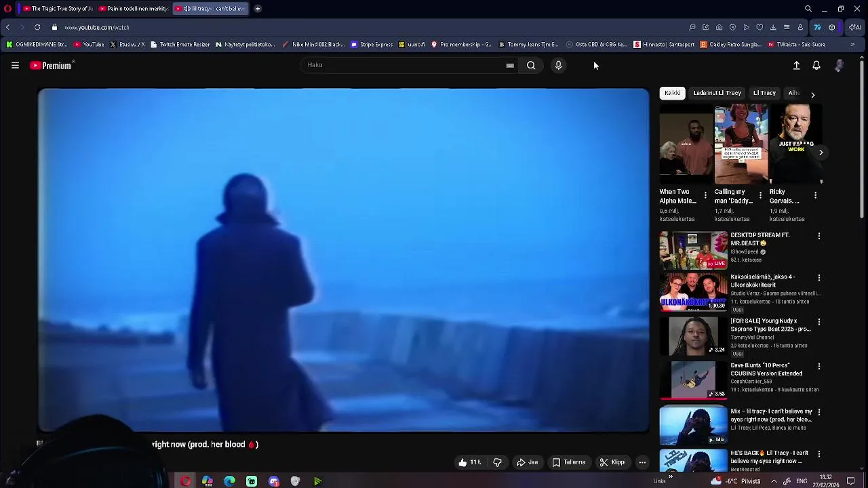
Task: Share the video using Jaa button
Action: 527,462
